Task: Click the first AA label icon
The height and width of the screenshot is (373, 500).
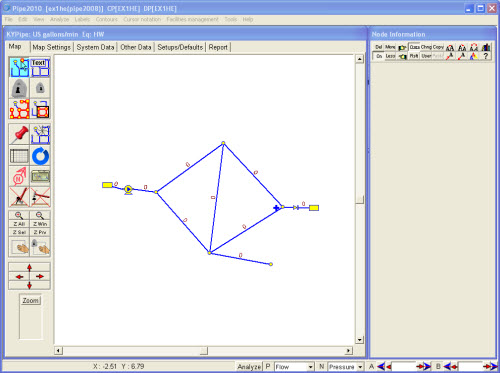Action: click(x=450, y=48)
